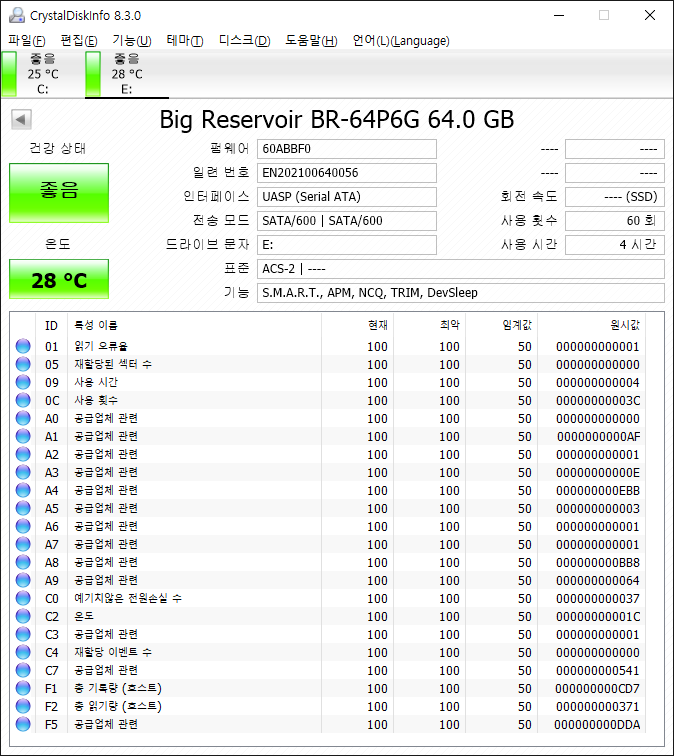Click the green 좋음 health status button
Screen dimensions: 674x756
point(59,193)
